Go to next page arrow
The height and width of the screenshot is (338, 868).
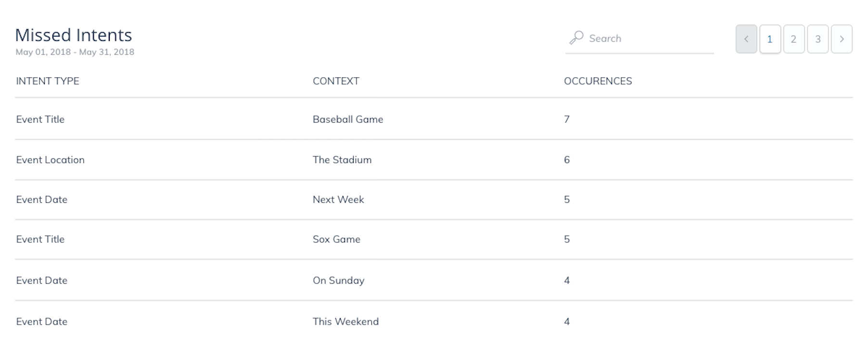tap(842, 39)
